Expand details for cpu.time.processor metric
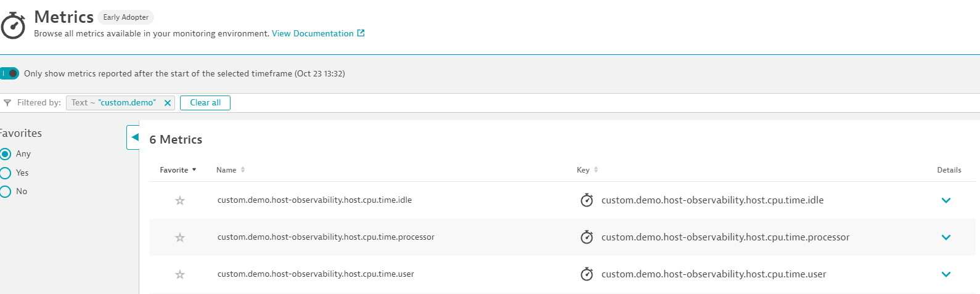 [x=946, y=237]
